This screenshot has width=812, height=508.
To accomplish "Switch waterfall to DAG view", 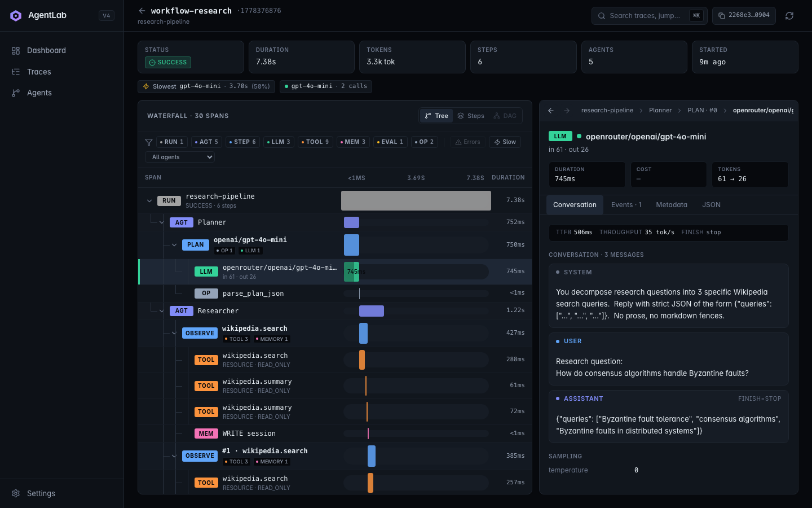I will click(x=505, y=116).
